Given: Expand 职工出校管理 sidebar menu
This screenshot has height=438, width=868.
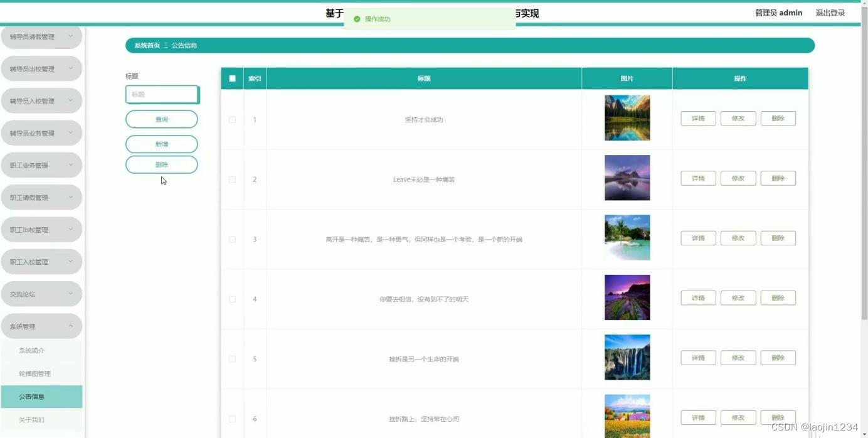Looking at the screenshot, I should pyautogui.click(x=41, y=230).
